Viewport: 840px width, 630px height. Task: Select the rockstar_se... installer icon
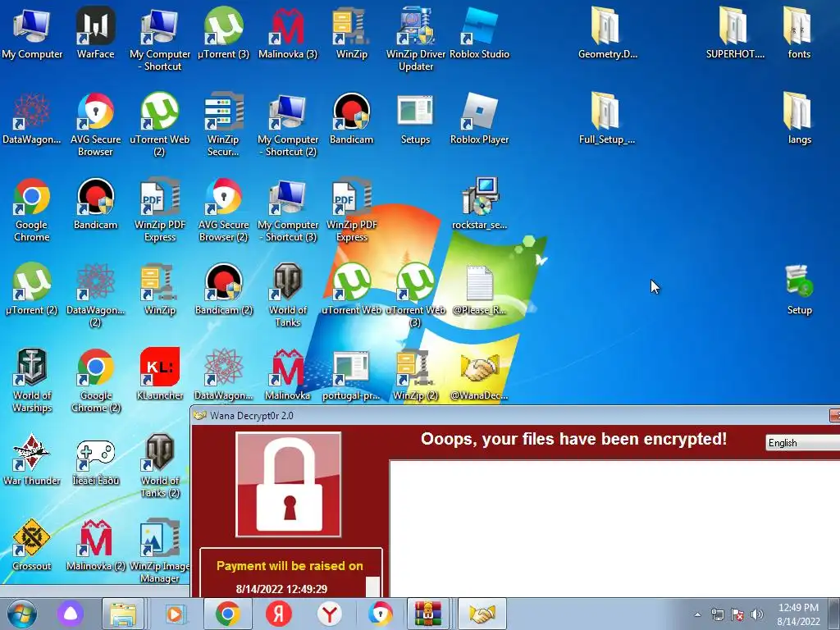click(x=479, y=203)
